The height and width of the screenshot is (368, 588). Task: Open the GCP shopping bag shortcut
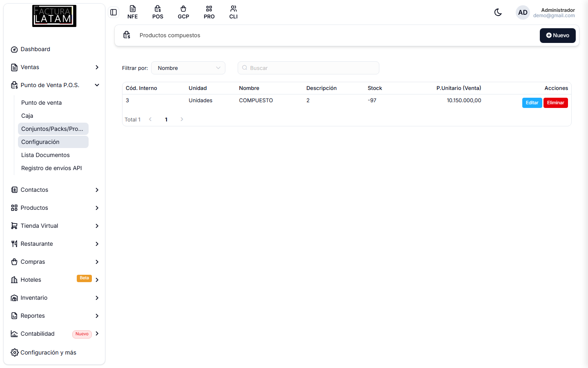183,12
